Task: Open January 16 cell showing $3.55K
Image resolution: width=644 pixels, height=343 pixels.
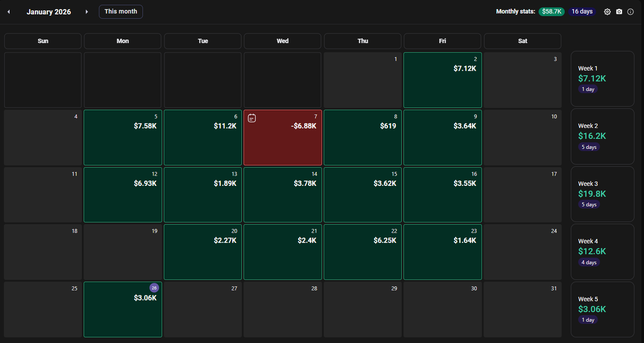Action: pos(443,195)
